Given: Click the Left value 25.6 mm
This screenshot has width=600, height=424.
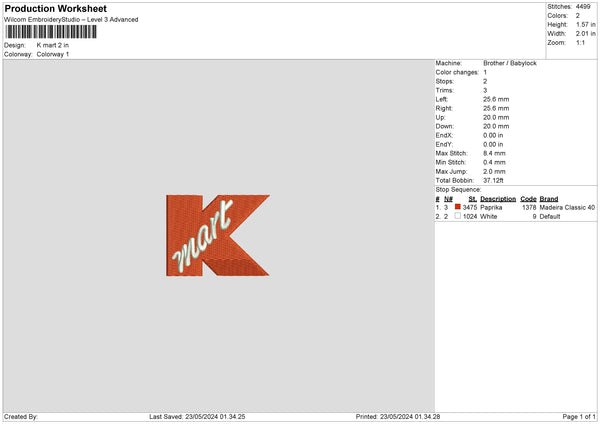Looking at the screenshot, I should coord(496,99).
